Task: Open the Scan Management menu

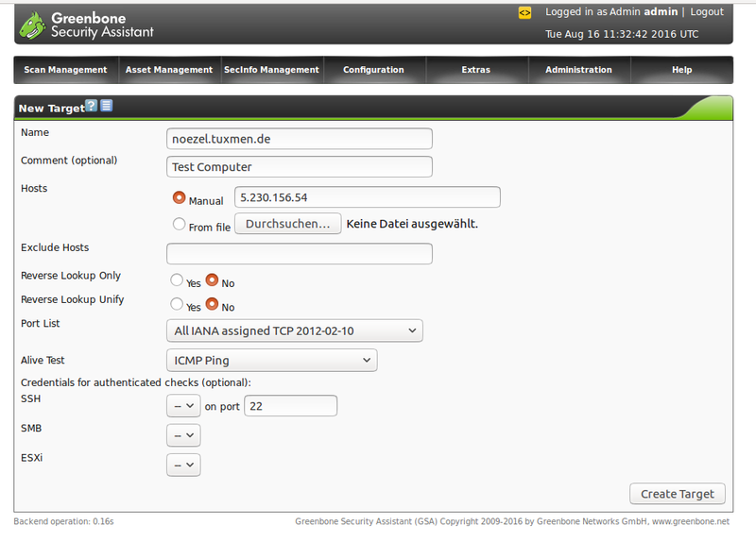Action: 65,70
